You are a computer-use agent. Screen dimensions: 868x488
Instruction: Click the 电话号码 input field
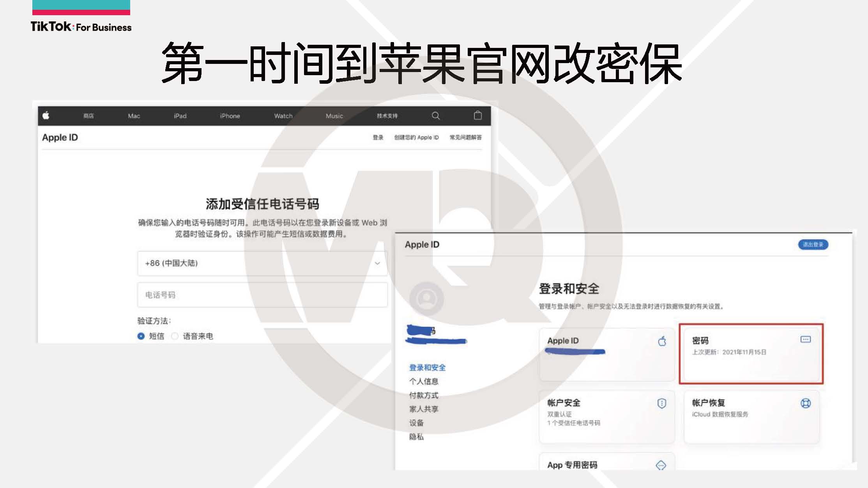point(262,295)
